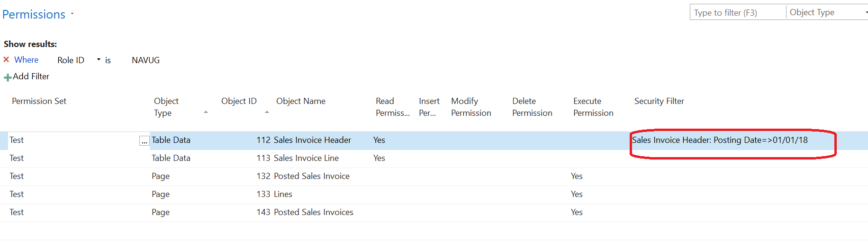Sort by the Object Type column arrow
868x244 pixels.
(x=206, y=112)
